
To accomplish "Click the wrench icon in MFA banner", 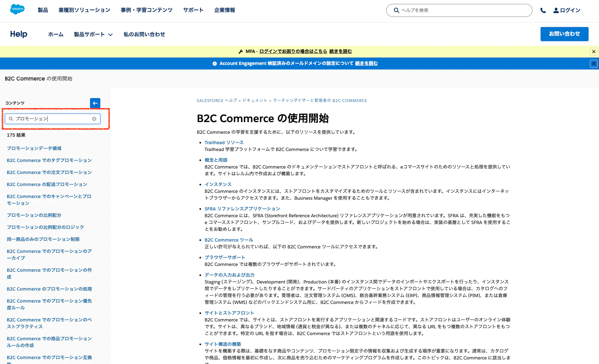I will point(241,52).
